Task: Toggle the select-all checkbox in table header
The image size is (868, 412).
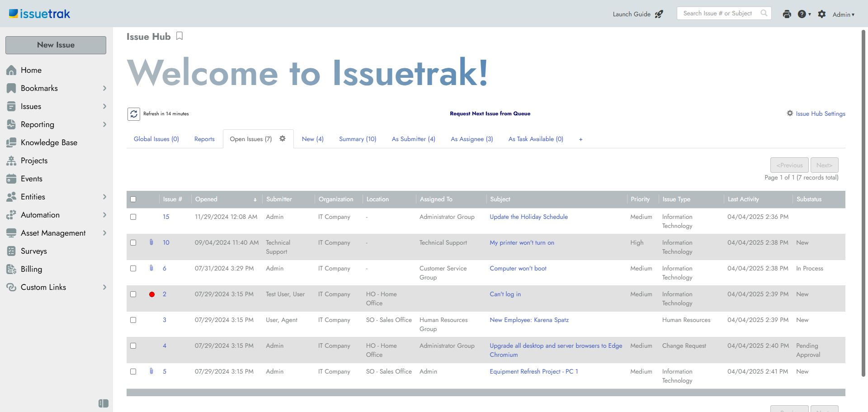Action: (133, 199)
